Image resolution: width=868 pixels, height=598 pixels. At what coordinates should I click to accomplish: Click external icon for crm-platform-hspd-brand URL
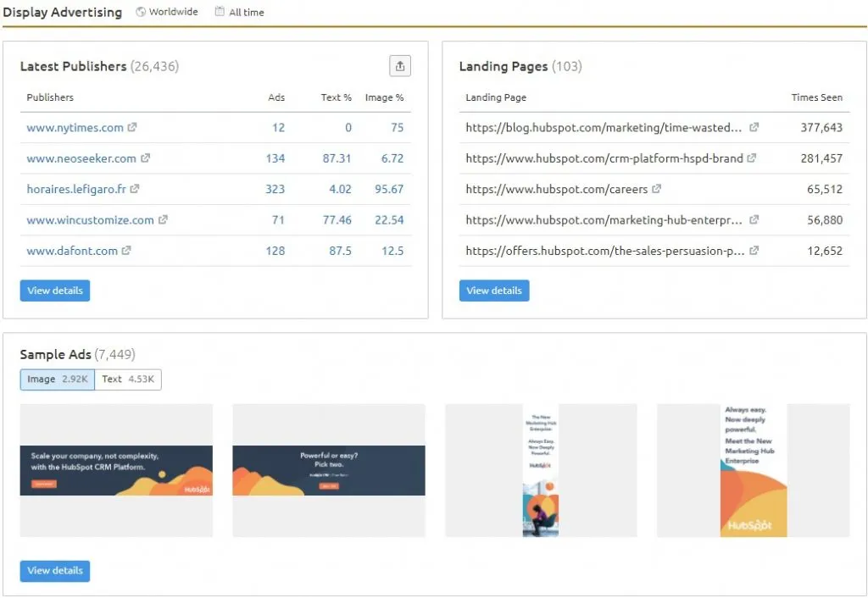(752, 158)
